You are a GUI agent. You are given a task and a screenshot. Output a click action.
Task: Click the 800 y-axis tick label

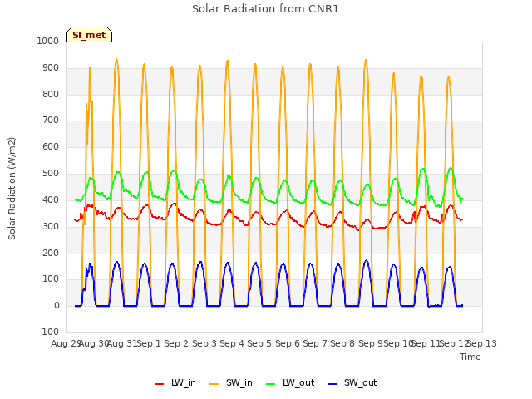pos(51,94)
